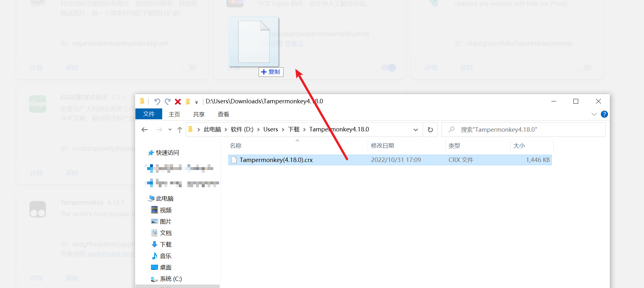Open the recent locations dropdown arrow
644x288 pixels.
point(170,129)
